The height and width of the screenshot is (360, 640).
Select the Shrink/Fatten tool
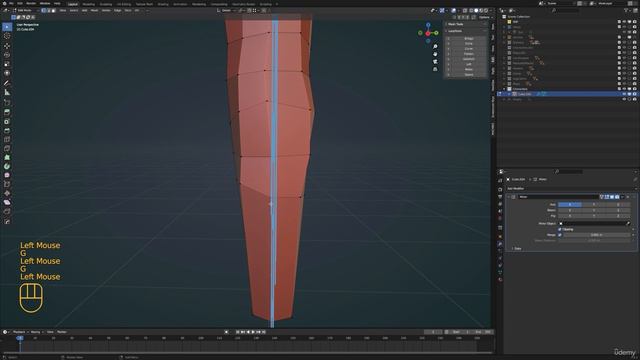coord(7,193)
